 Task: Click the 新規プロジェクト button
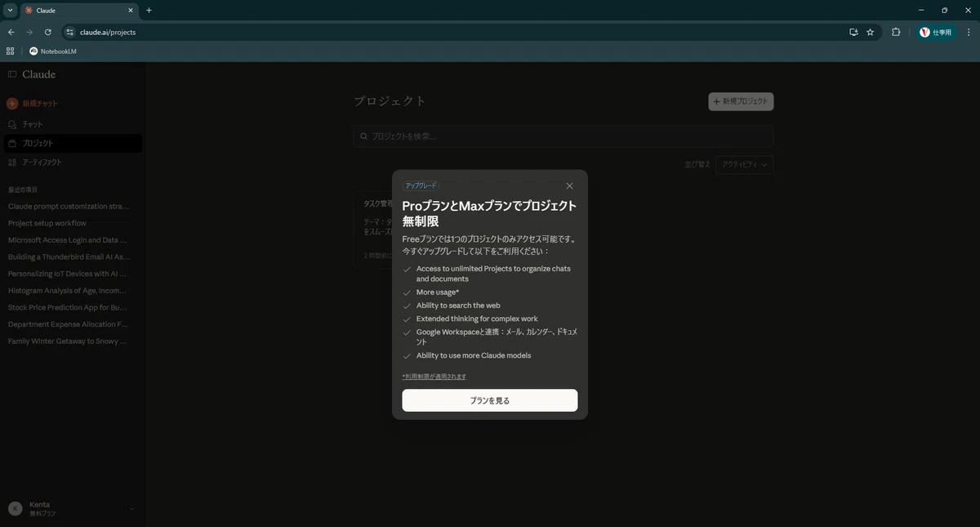(x=741, y=101)
